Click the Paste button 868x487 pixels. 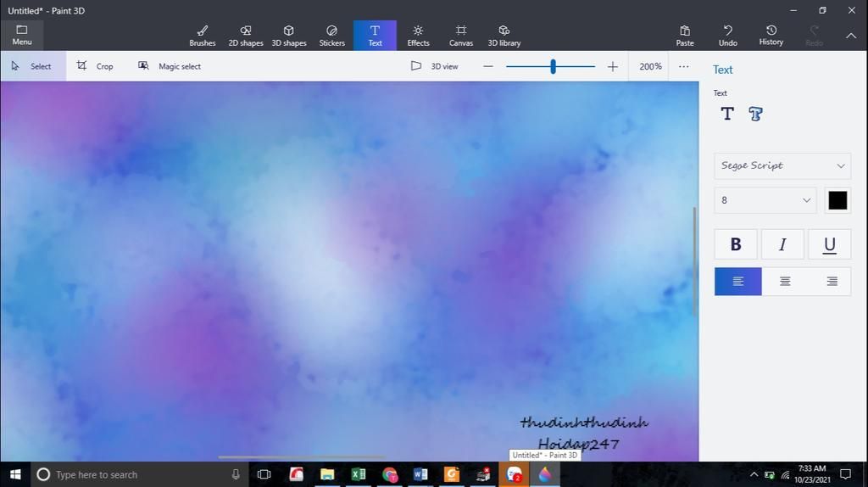click(x=685, y=36)
